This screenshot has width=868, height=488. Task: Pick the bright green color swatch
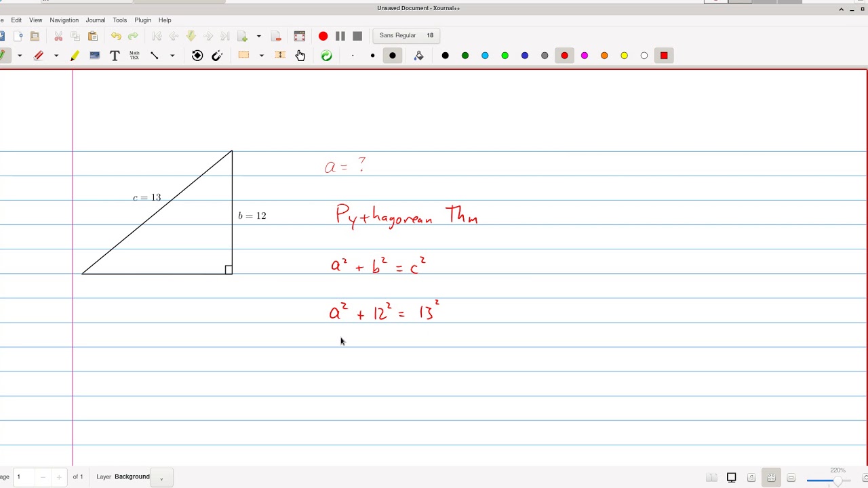pos(505,56)
